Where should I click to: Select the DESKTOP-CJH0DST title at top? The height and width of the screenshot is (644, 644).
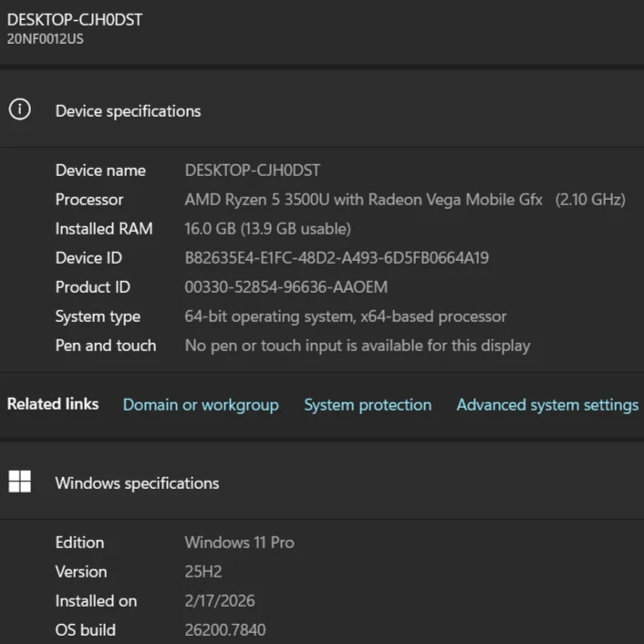pos(75,20)
